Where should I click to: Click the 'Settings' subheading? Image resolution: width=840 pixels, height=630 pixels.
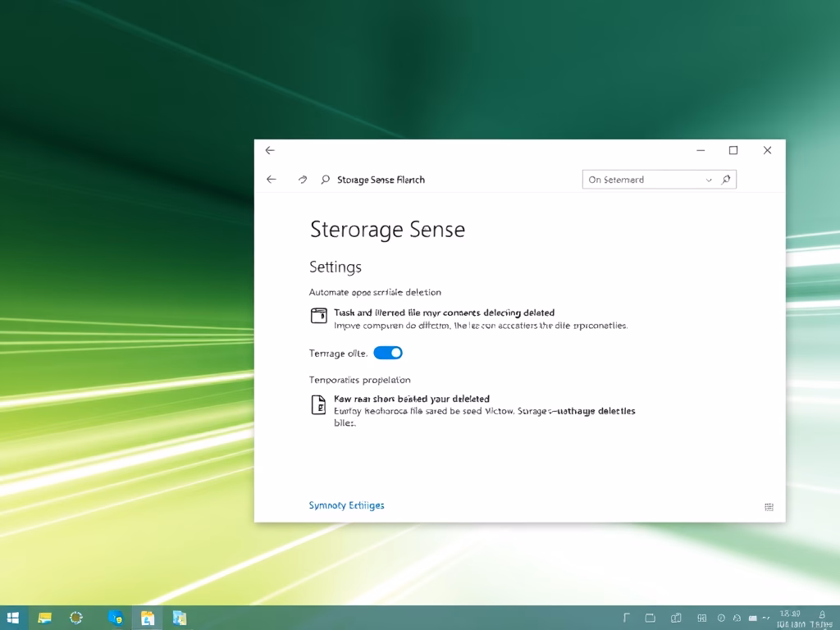coord(336,267)
